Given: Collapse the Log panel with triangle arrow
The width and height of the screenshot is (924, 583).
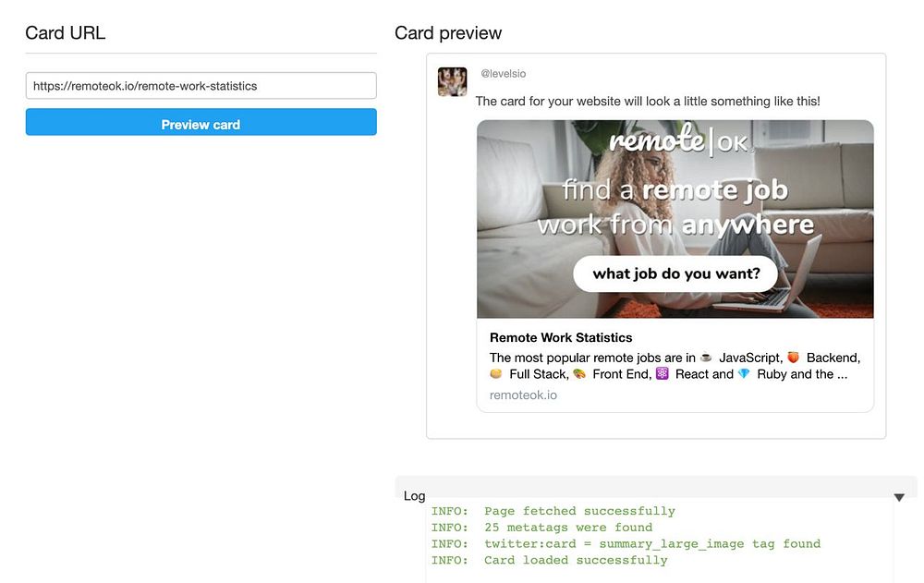Looking at the screenshot, I should pyautogui.click(x=899, y=497).
